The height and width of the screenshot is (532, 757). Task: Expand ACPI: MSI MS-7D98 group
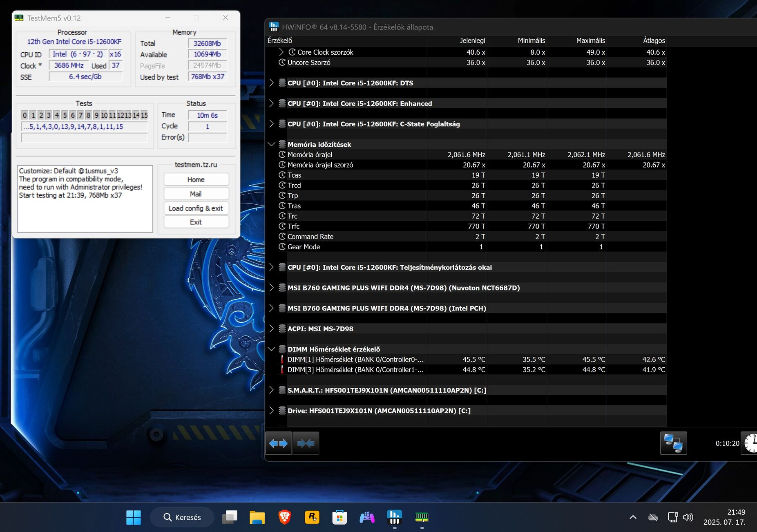coord(271,329)
